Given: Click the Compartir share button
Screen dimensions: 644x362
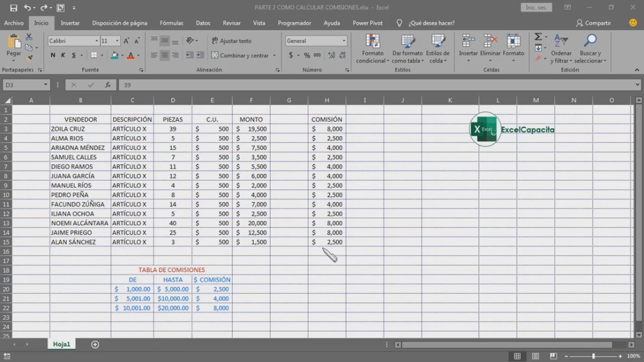Looking at the screenshot, I should (594, 23).
